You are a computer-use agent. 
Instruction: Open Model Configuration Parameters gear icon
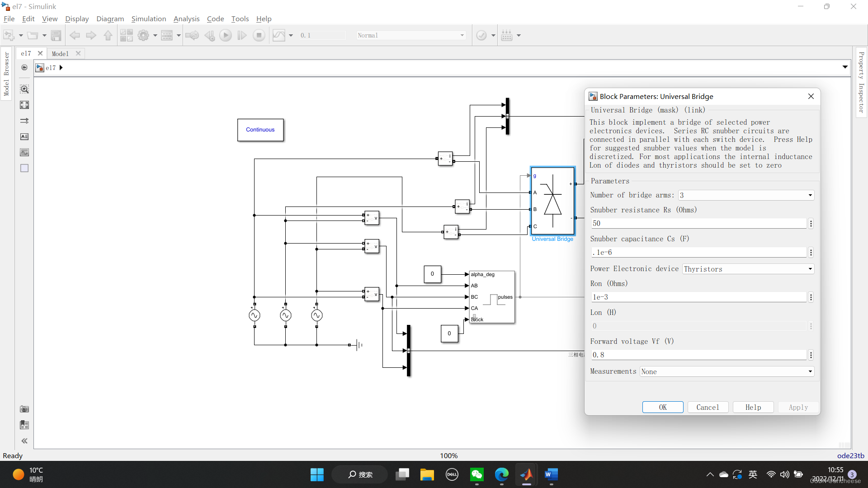click(143, 35)
